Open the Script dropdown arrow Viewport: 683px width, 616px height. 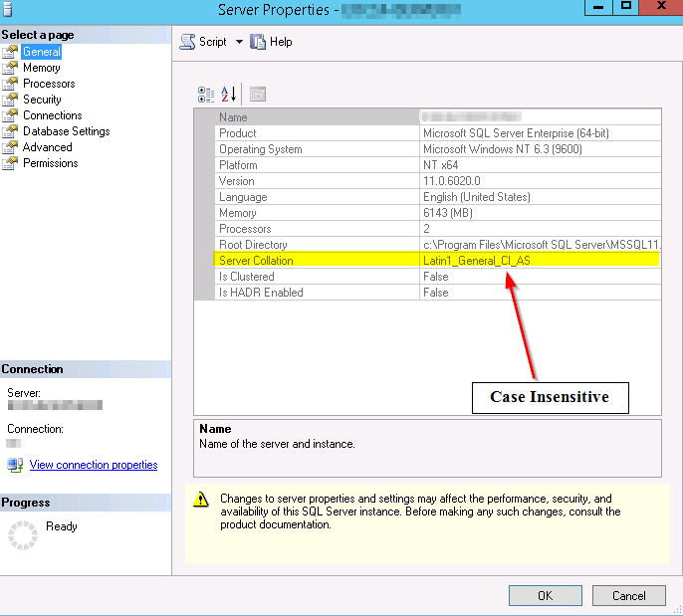(239, 42)
